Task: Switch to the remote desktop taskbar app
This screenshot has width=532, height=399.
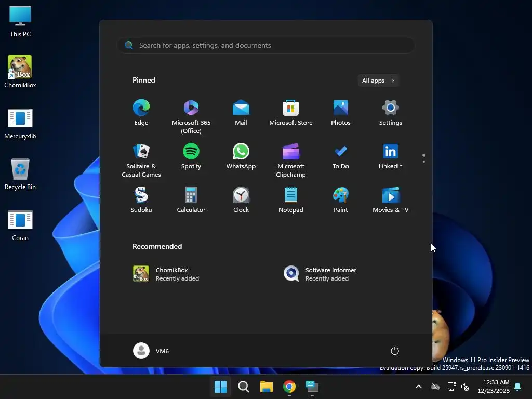Action: 312,387
